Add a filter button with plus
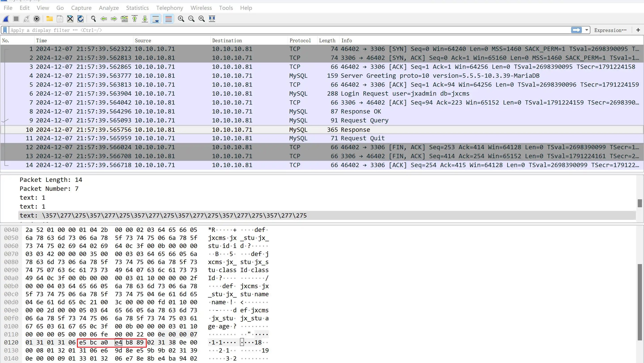This screenshot has height=363, width=644. (x=638, y=30)
